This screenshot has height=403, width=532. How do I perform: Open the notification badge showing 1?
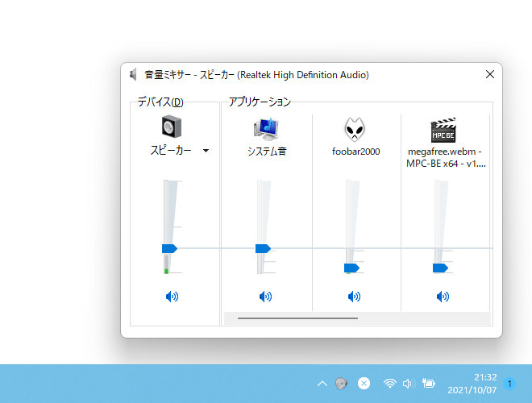pos(509,384)
